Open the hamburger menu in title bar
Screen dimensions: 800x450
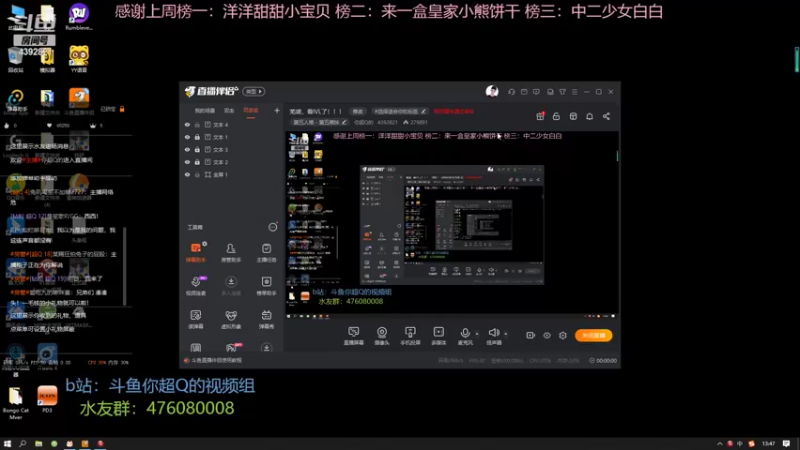(574, 92)
